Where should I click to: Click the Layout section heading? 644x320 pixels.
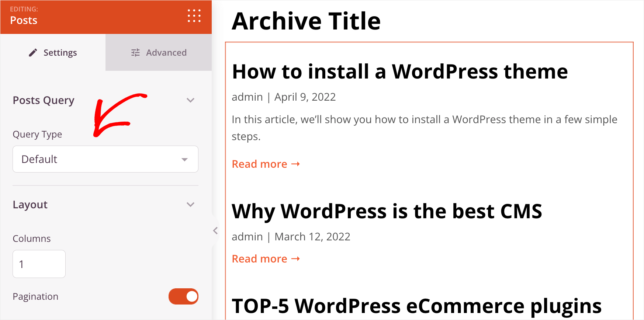30,205
